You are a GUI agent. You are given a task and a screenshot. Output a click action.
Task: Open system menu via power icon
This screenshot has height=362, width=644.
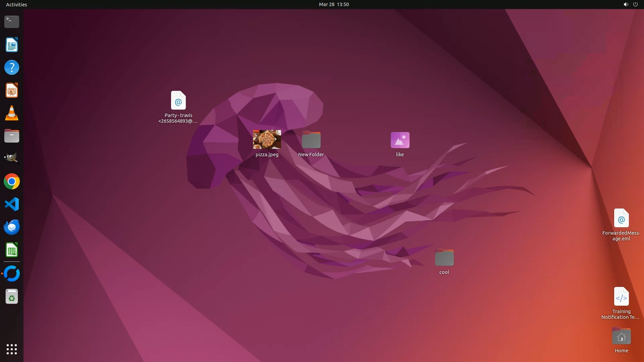(x=635, y=4)
